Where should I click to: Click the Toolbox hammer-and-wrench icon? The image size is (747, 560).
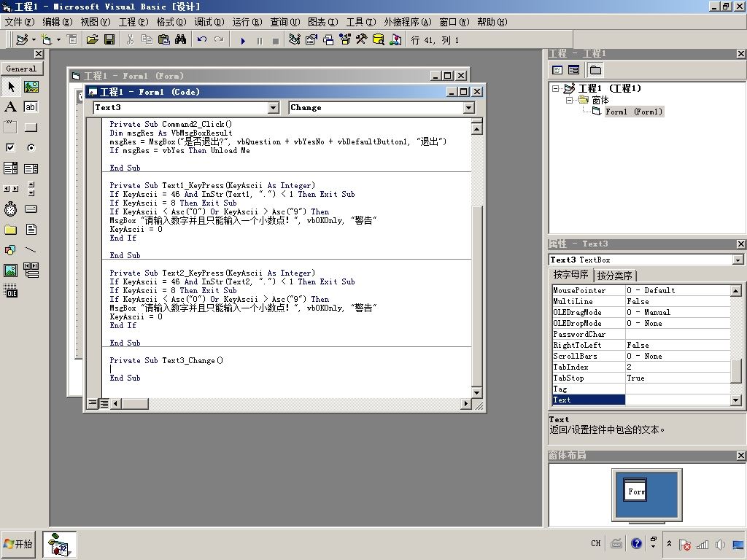click(362, 39)
